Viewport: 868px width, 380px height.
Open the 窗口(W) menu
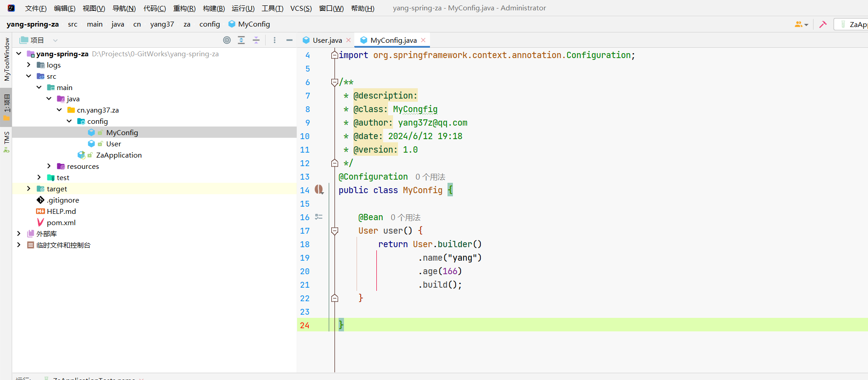331,8
